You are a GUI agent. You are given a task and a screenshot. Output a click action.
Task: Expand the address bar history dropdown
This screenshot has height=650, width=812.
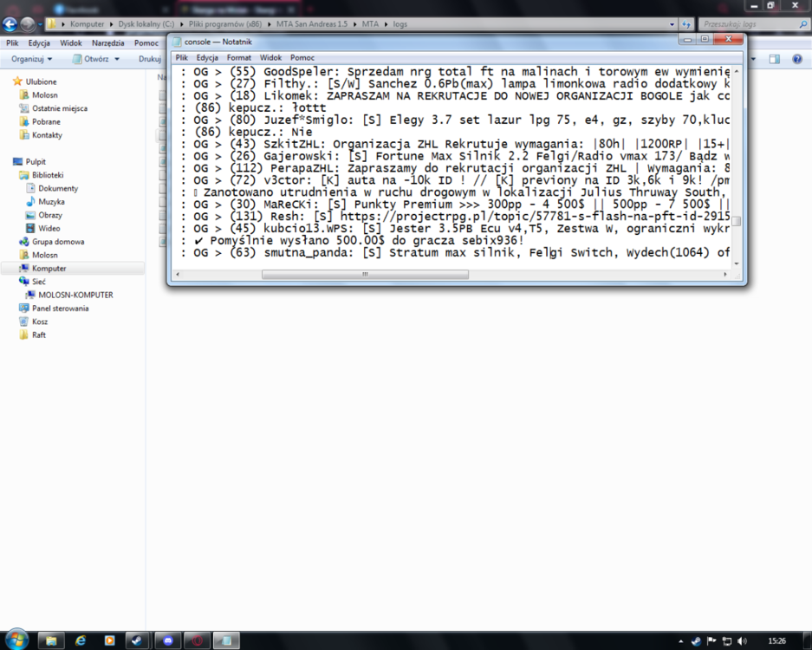(672, 24)
